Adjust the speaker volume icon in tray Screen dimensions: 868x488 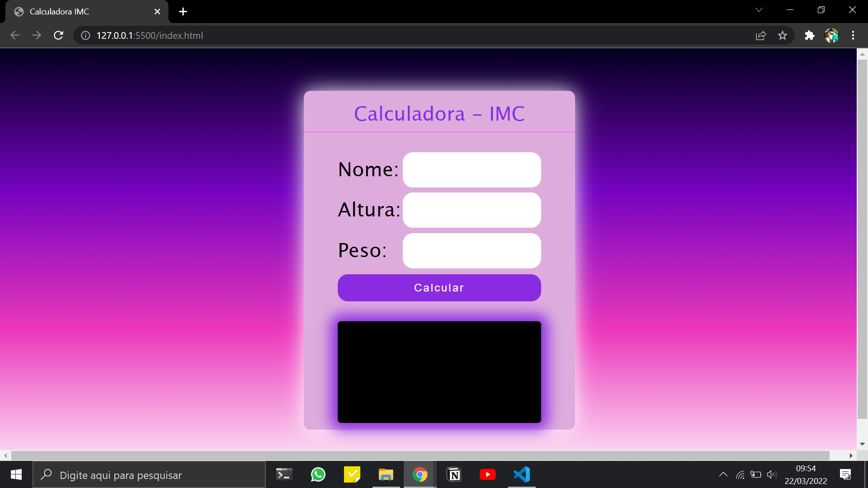coord(772,474)
